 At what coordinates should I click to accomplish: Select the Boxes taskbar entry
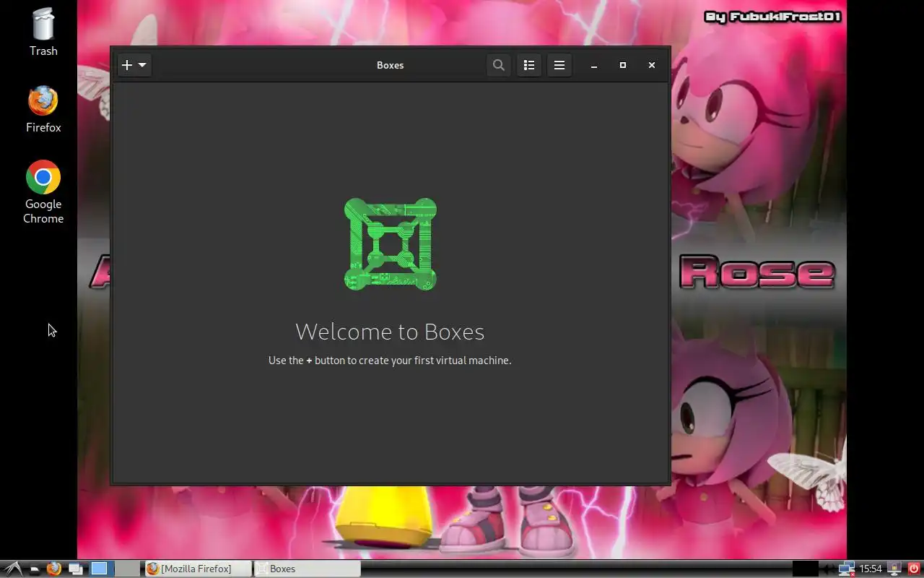click(308, 569)
